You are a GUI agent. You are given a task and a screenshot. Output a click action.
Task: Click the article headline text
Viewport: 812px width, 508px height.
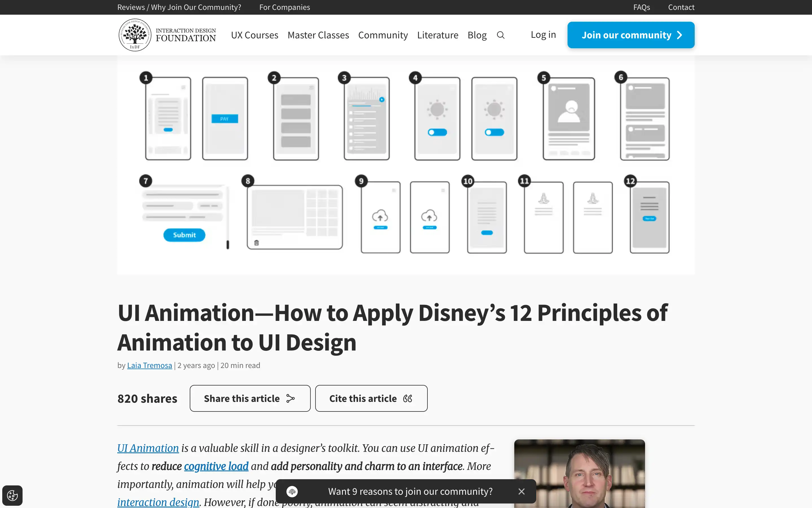click(392, 327)
